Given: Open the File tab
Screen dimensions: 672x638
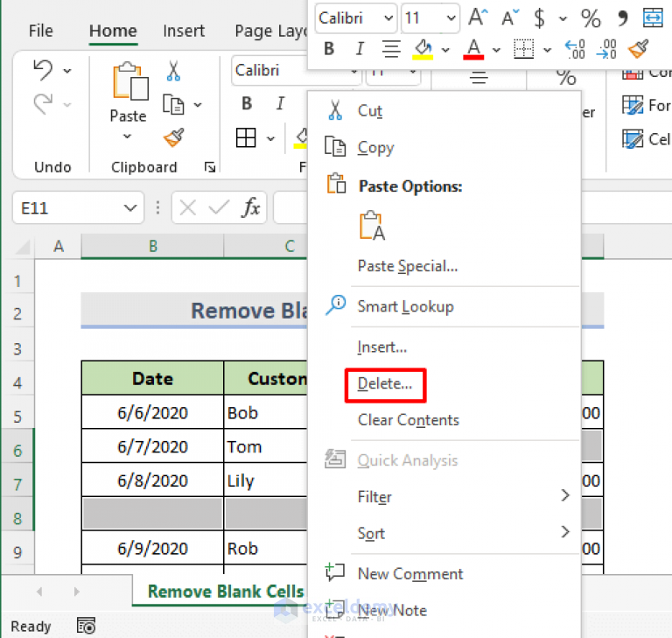Looking at the screenshot, I should point(41,31).
